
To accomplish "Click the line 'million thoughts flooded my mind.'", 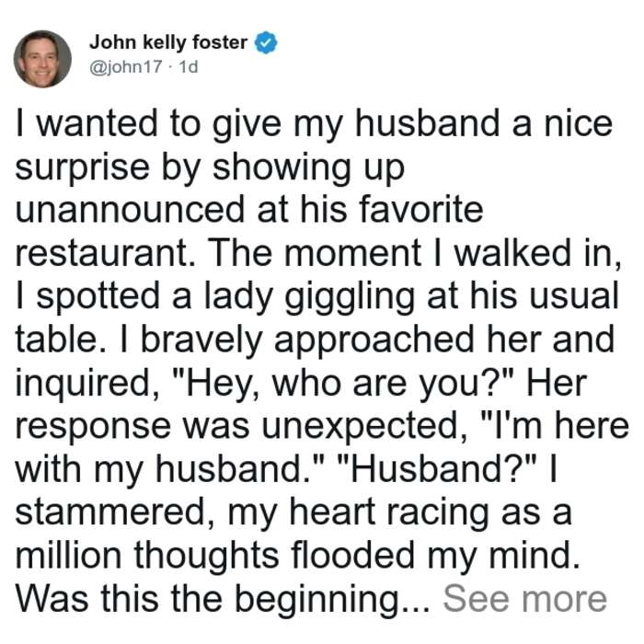I will point(299,556).
